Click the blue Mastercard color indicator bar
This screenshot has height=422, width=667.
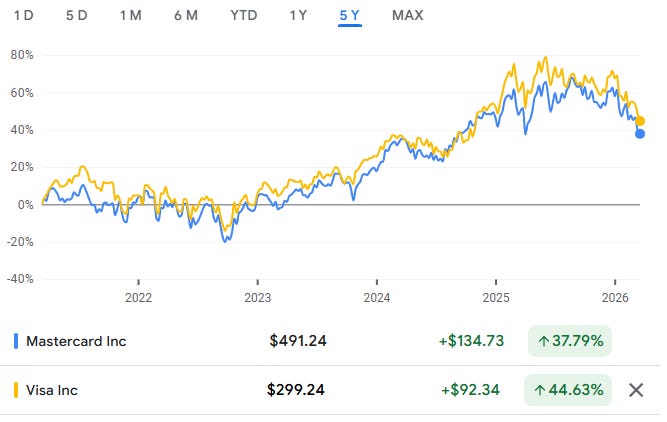[16, 341]
